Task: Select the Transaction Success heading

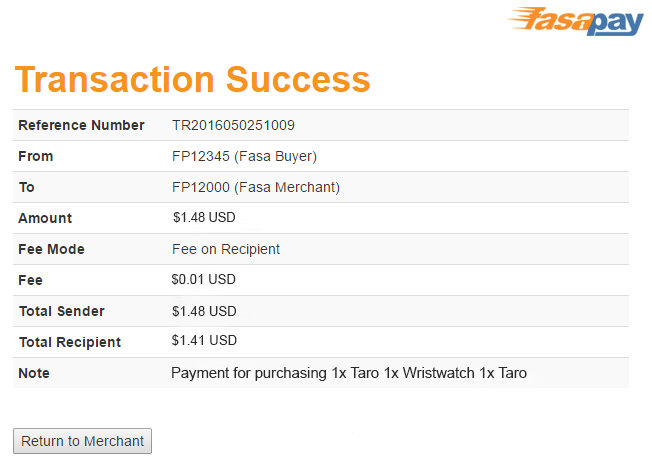Action: [193, 79]
